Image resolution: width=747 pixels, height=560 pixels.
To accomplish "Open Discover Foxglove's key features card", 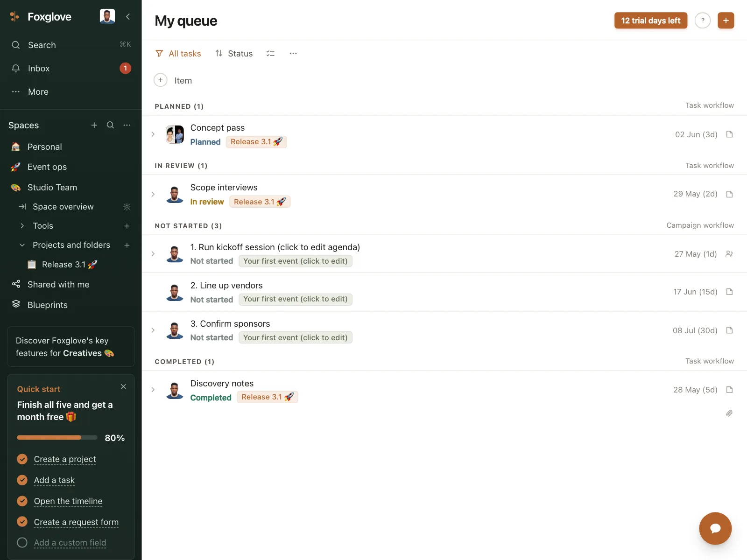I will [x=71, y=347].
